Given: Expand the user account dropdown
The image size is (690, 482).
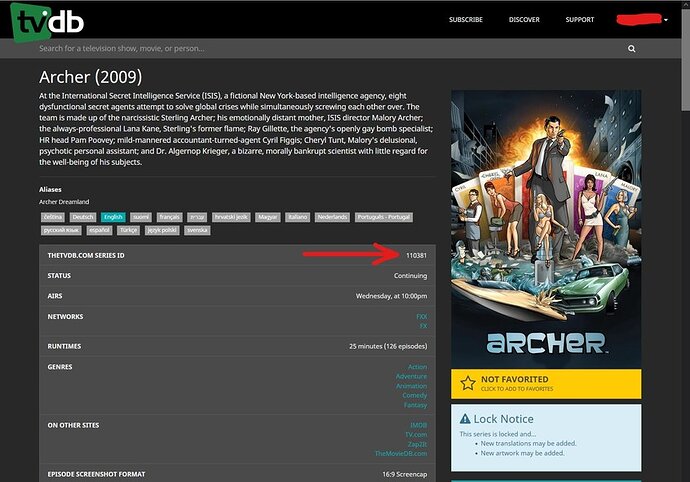Looking at the screenshot, I should (642, 19).
